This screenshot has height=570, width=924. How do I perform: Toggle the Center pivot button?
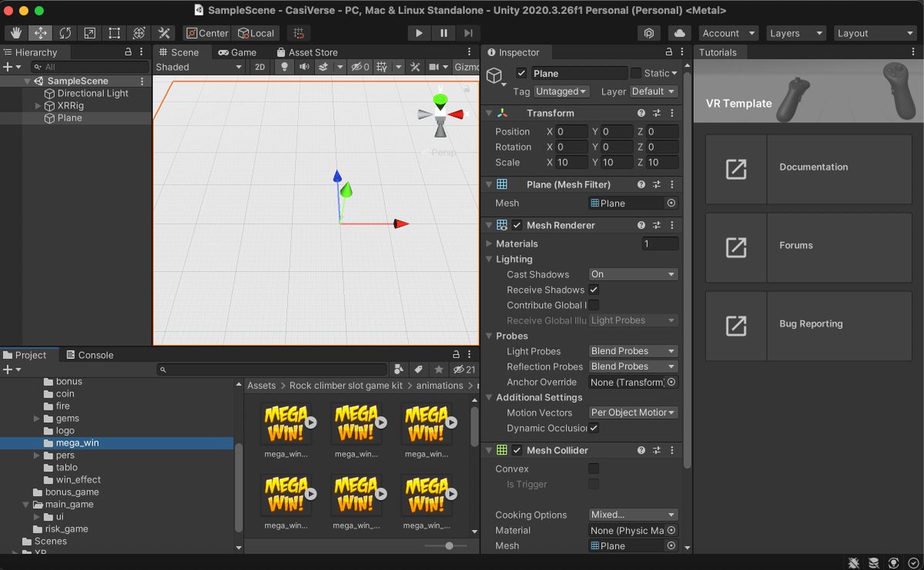(x=207, y=33)
